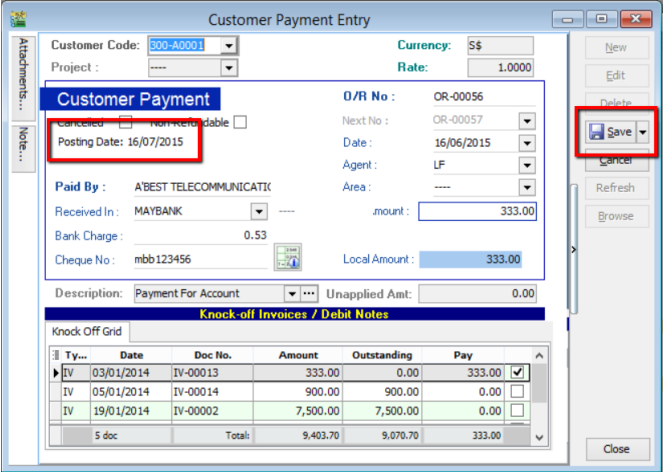
Task: Click the Cancel button
Action: click(x=615, y=160)
